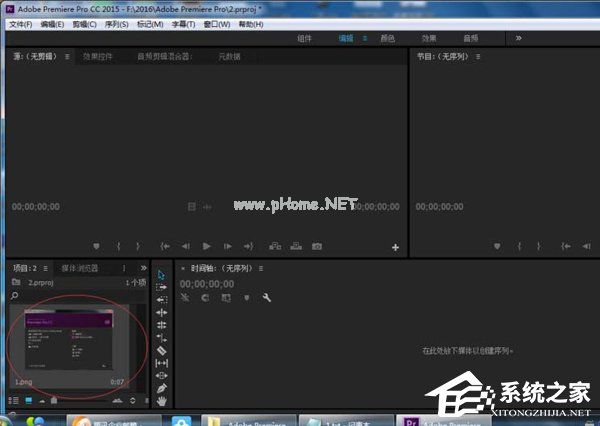Open Program panel menu beside 节目:(无序列)
Screen dimensions: 600x426
point(478,57)
